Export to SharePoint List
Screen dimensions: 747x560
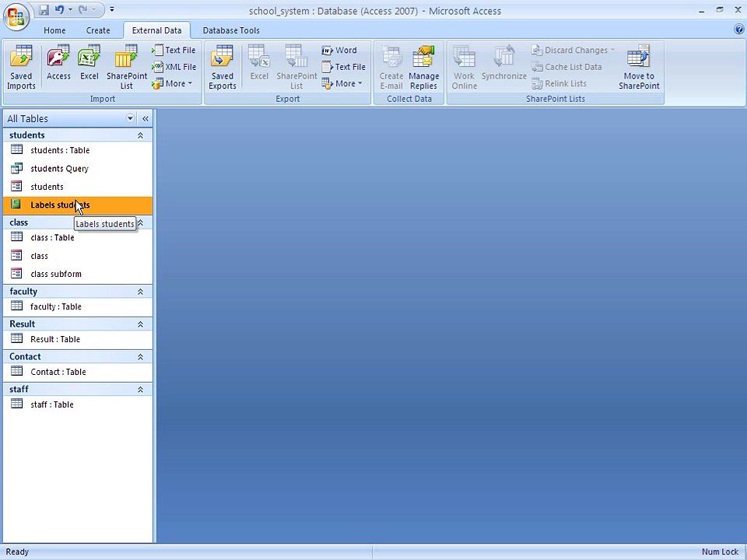(x=296, y=67)
